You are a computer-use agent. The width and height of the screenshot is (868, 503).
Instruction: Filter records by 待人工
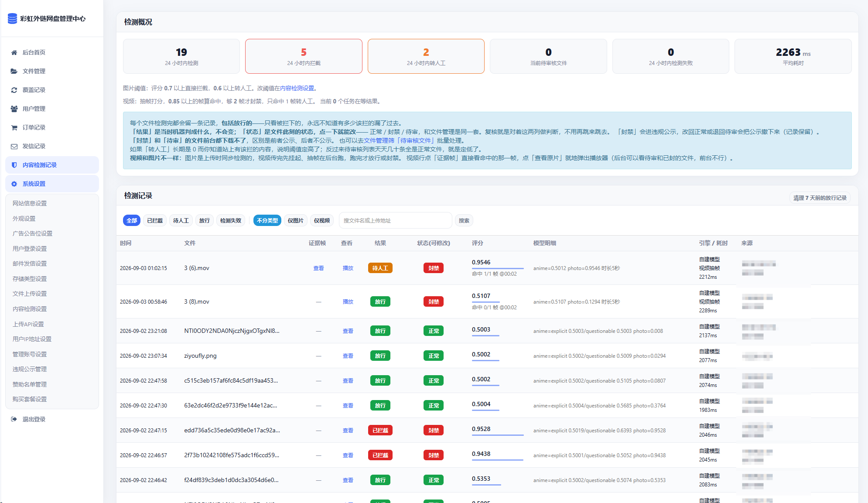coord(181,220)
